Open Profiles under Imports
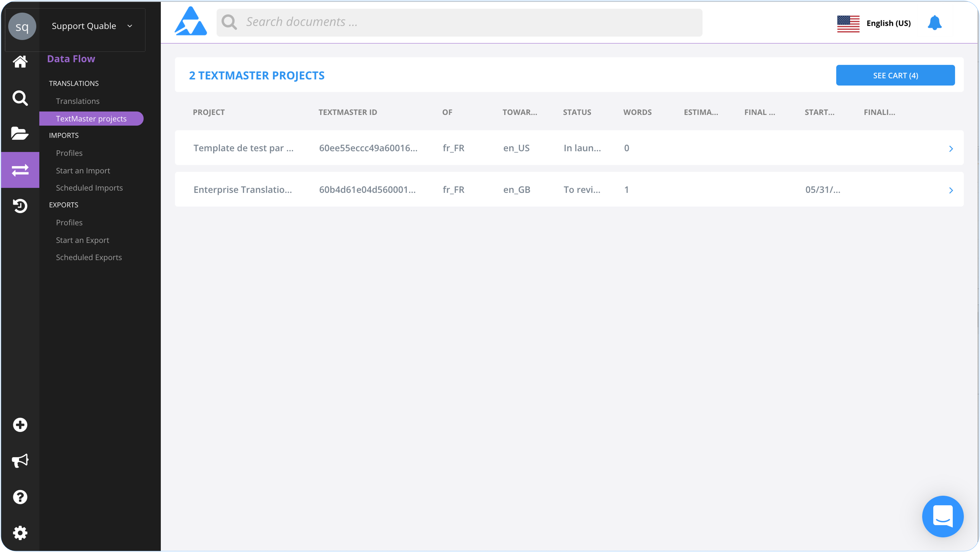The width and height of the screenshot is (980, 552). pyautogui.click(x=69, y=153)
